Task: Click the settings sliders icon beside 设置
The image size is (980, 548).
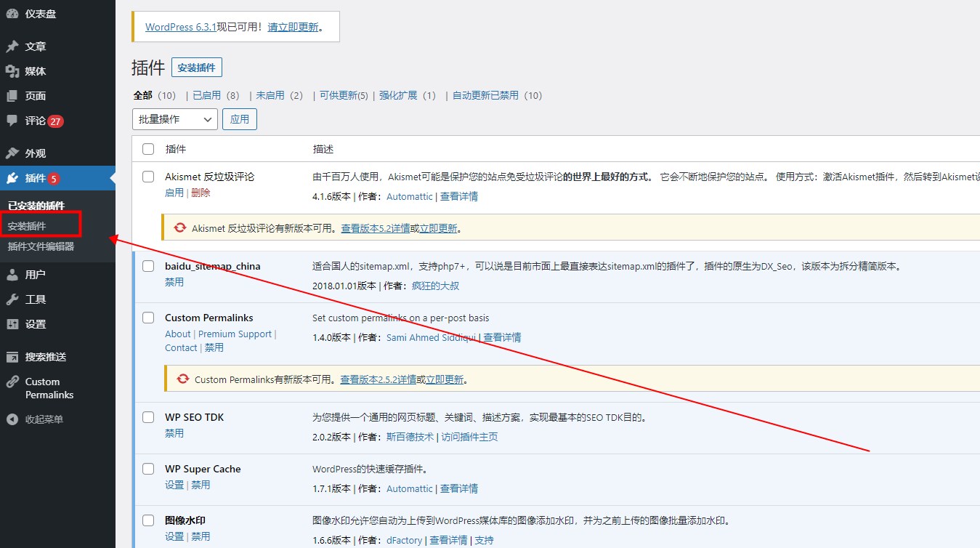Action: [x=12, y=324]
